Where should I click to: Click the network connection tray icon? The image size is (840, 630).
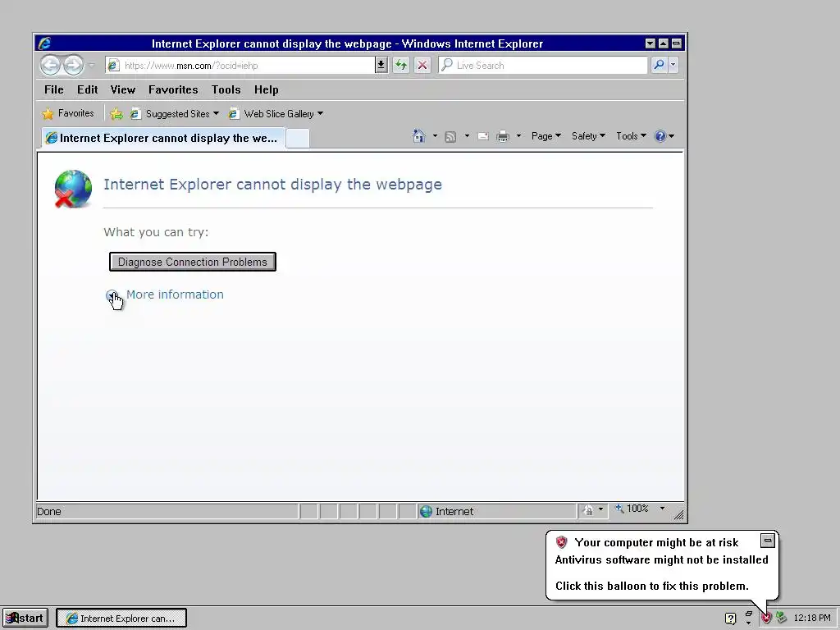782,618
